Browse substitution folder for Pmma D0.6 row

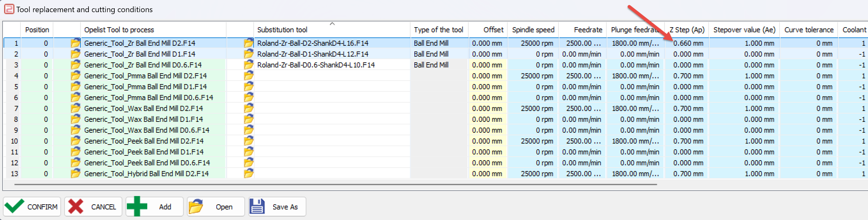click(248, 97)
